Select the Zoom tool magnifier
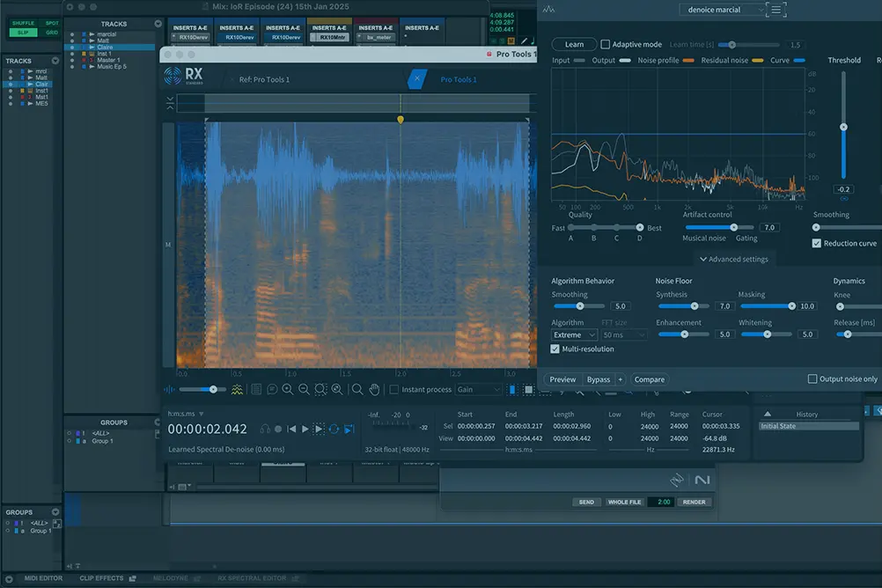Image resolution: width=882 pixels, height=588 pixels. click(x=357, y=389)
